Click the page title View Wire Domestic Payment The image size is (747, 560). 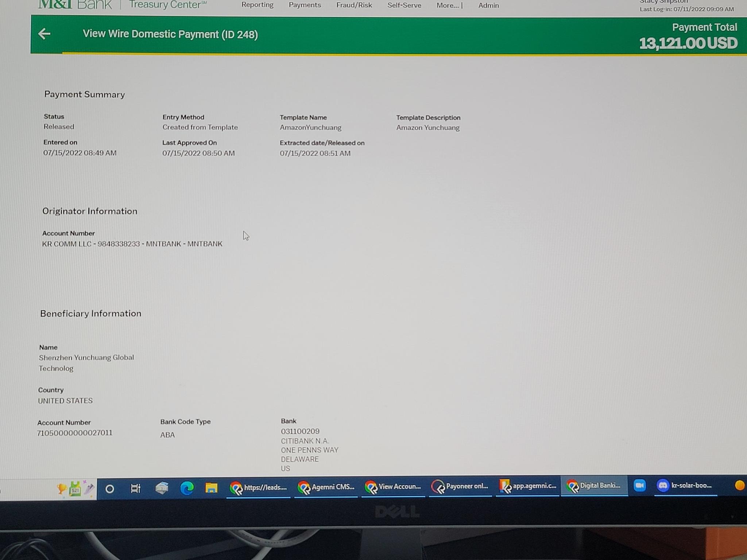[x=170, y=34]
